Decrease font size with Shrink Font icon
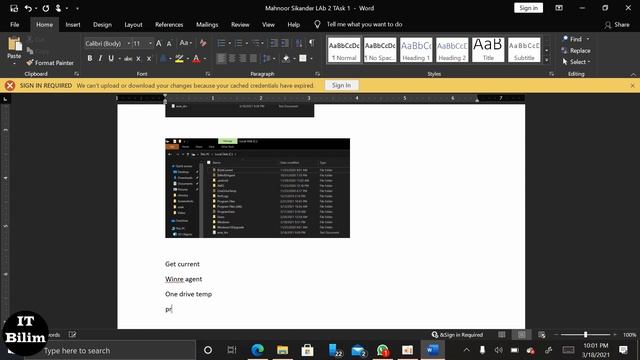This screenshot has height=360, width=640. coord(169,43)
